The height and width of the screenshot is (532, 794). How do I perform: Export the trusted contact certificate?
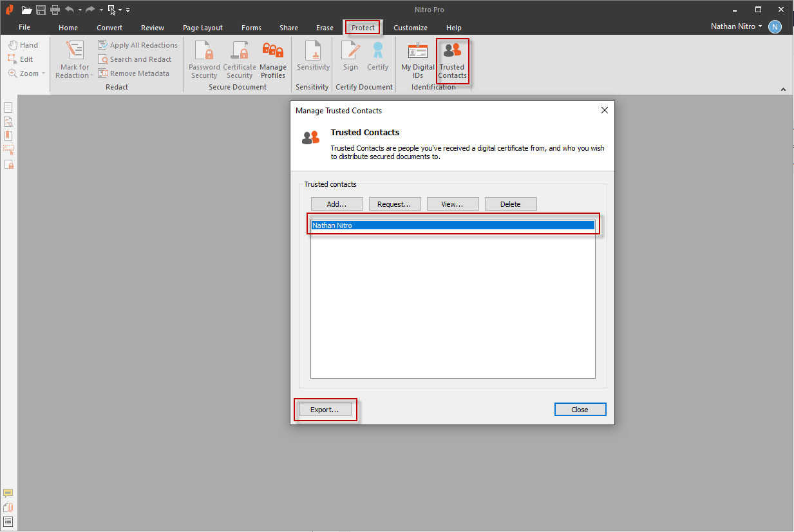click(325, 409)
